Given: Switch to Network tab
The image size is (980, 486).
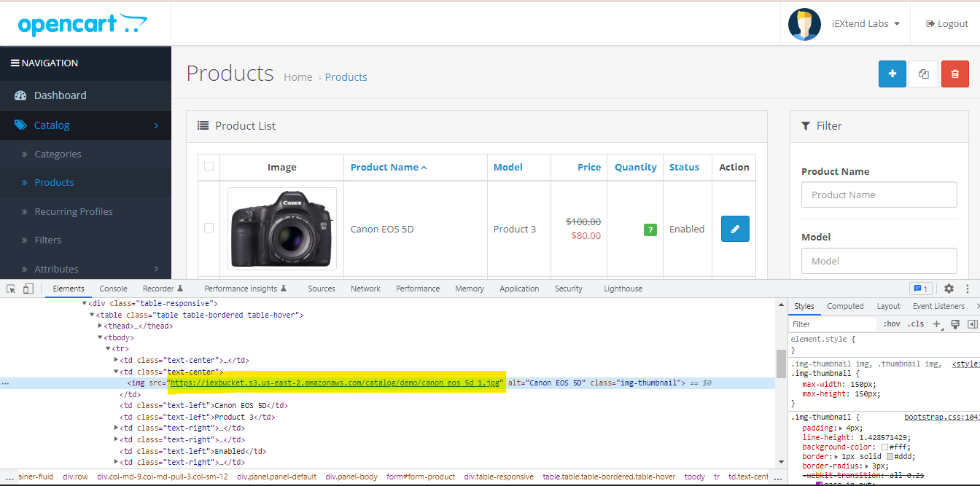Looking at the screenshot, I should pyautogui.click(x=365, y=289).
